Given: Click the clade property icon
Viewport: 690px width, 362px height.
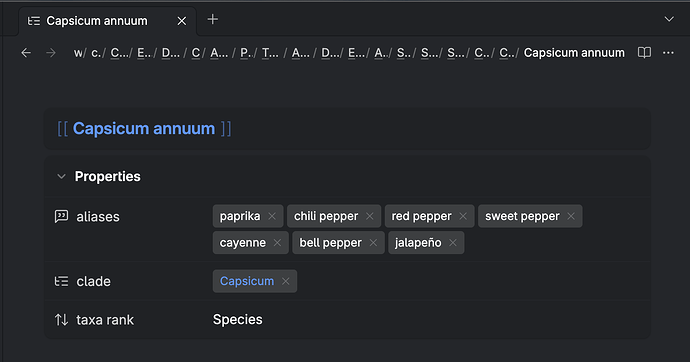Looking at the screenshot, I should click(x=61, y=282).
